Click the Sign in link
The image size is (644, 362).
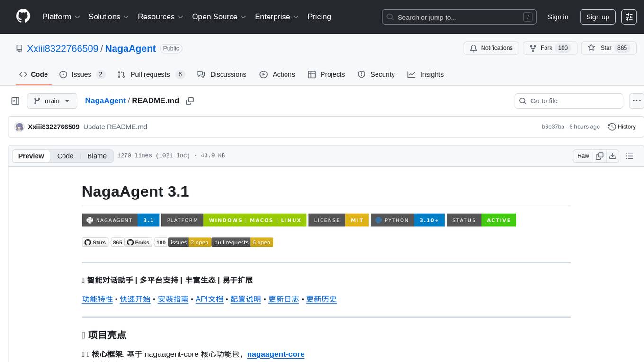click(558, 17)
